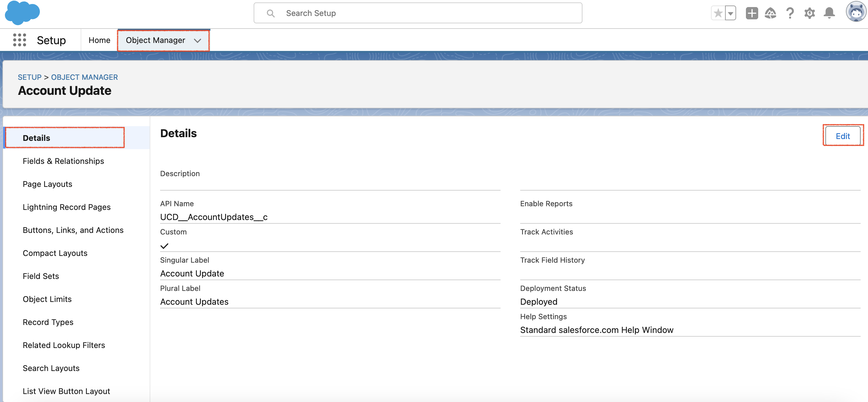Open the notifications bell
Image resolution: width=868 pixels, height=402 pixels.
pos(829,13)
